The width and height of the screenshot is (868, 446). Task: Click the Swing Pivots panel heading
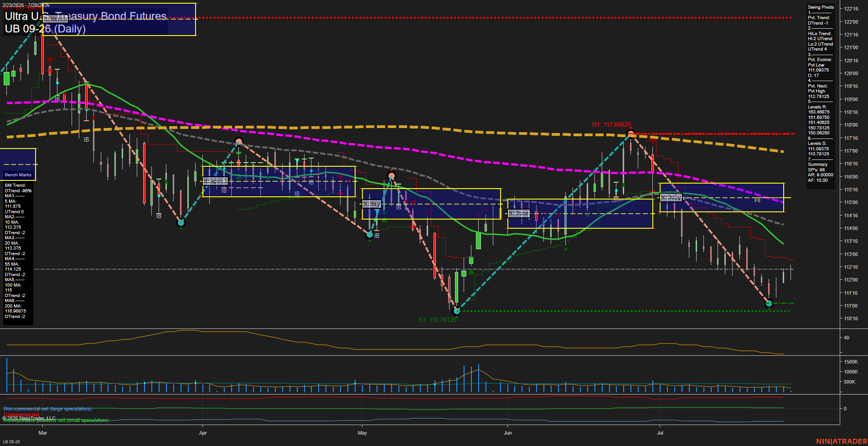pos(821,7)
